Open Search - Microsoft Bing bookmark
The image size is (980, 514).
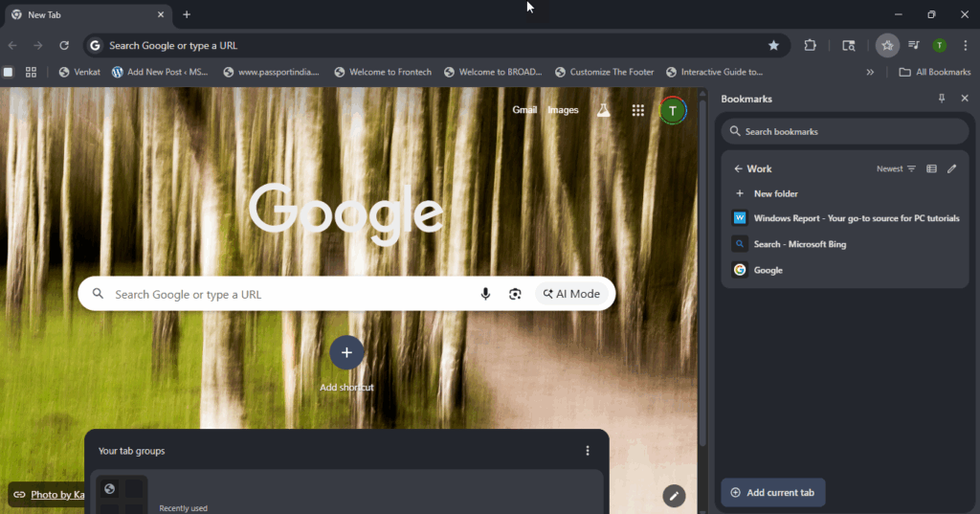[845, 244]
